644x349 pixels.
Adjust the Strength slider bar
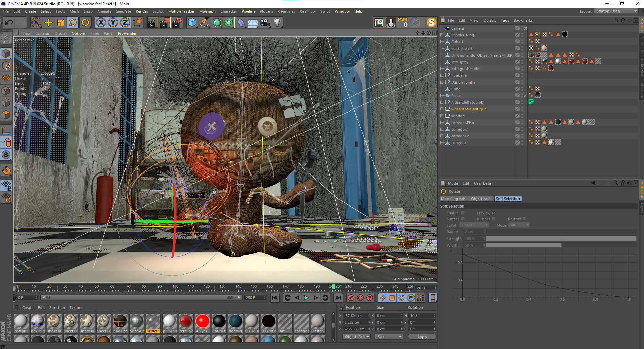561,239
